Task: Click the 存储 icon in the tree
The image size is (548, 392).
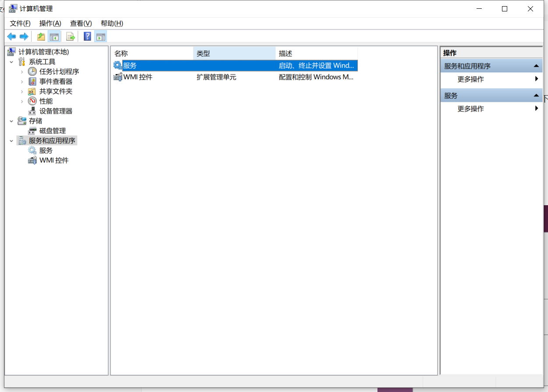Action: [22, 121]
